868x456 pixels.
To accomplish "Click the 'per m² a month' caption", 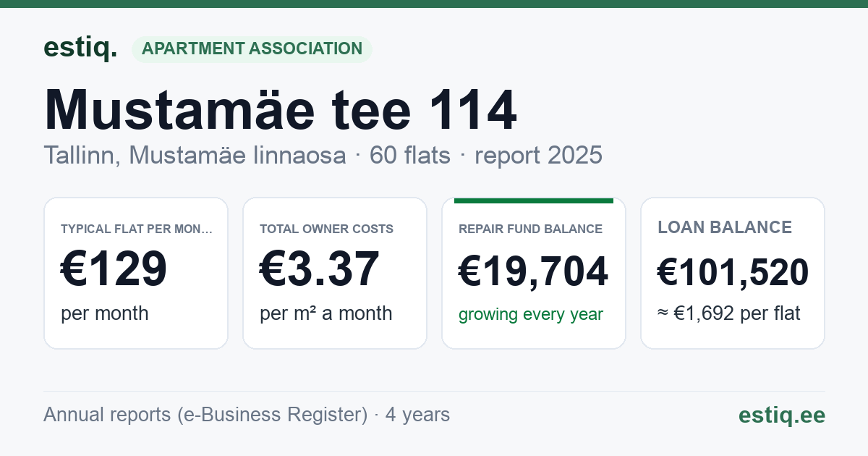I will click(326, 313).
